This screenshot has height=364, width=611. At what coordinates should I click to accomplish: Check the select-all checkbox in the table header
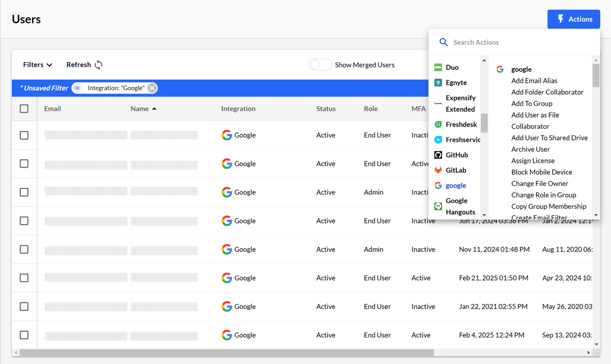click(23, 108)
